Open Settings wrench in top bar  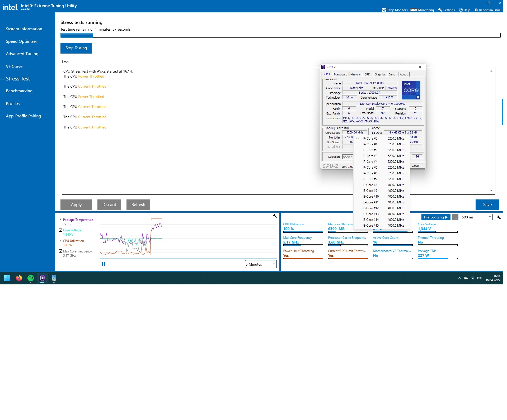[440, 10]
